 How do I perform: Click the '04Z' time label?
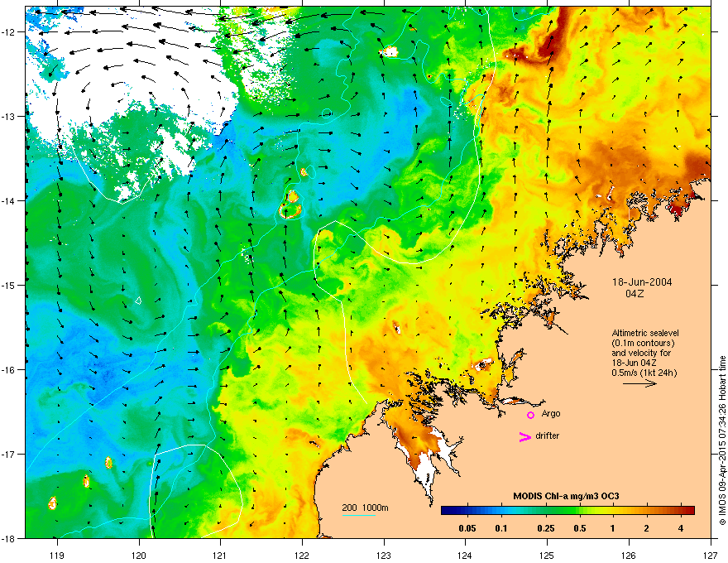pos(635,294)
